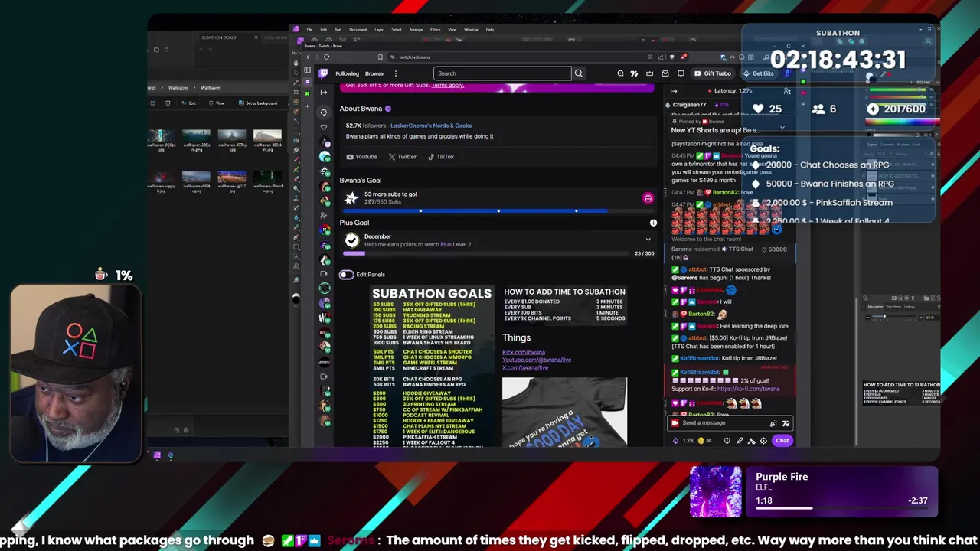Viewport: 980px width, 551px height.
Task: Expand the pinned message chevron in chat
Action: [782, 129]
